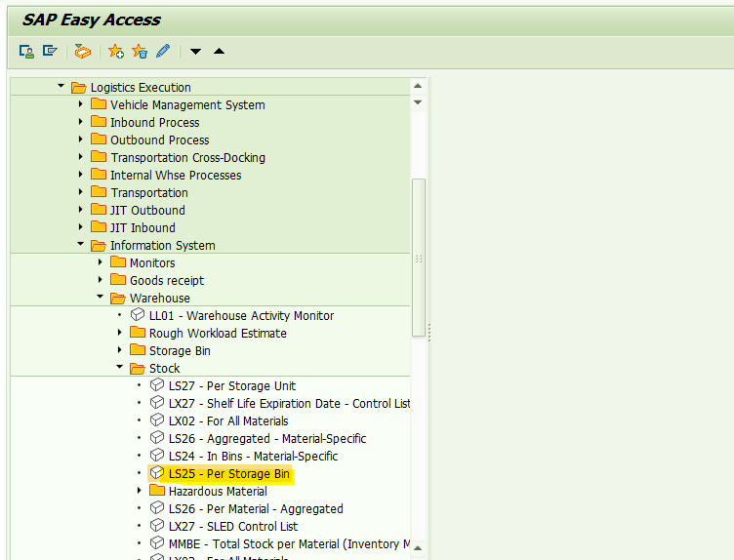Select LL01 - Warehouse Activity Monitor

[x=241, y=316]
